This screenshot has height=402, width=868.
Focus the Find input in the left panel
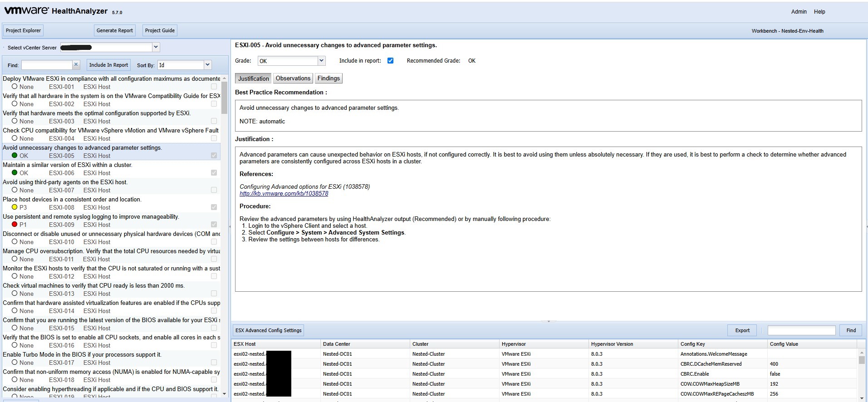pyautogui.click(x=47, y=65)
